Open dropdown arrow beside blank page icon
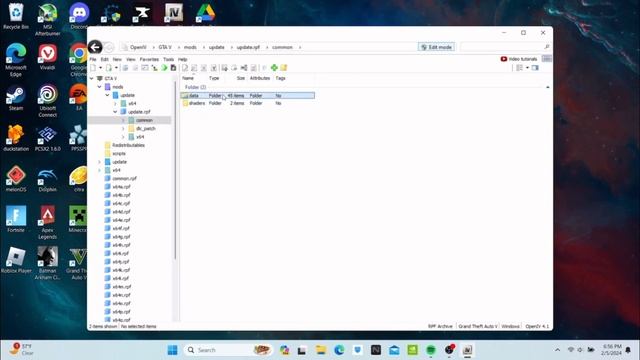 (100, 68)
